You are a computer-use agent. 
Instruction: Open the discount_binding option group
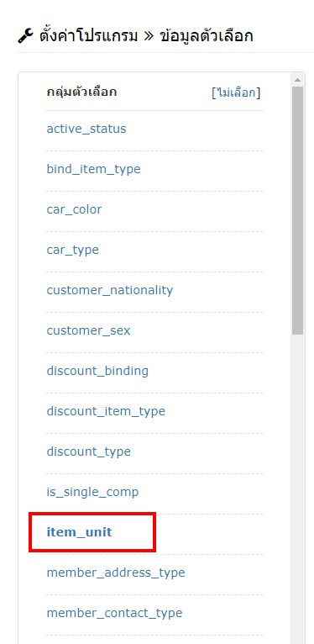[97, 371]
